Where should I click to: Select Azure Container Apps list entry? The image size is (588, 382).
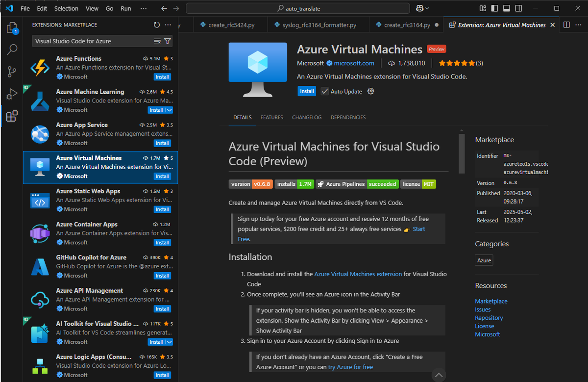pos(100,233)
